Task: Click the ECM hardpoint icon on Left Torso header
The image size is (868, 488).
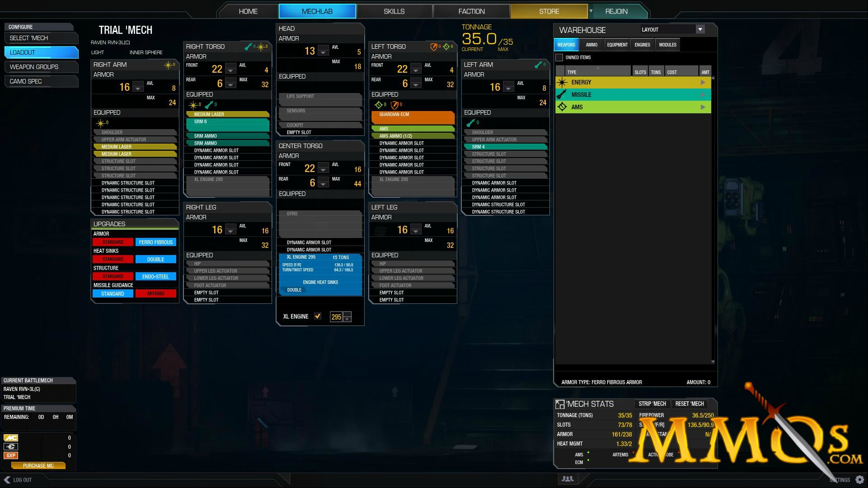Action: (434, 46)
